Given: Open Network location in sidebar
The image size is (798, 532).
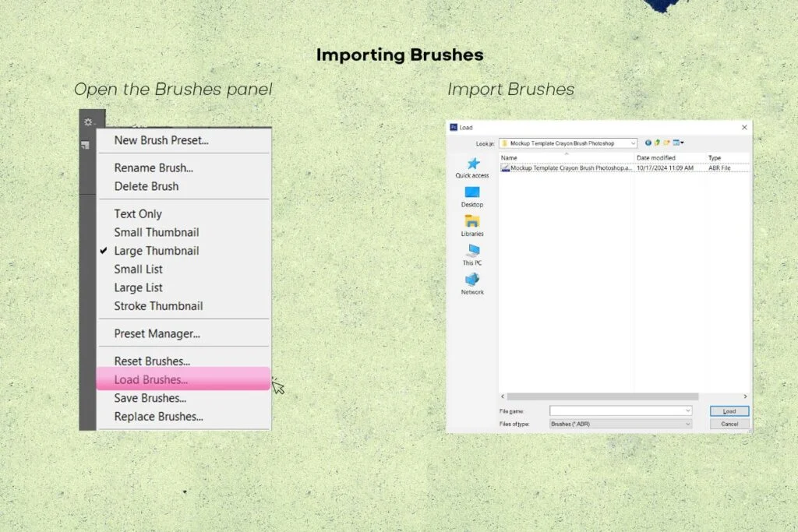Looking at the screenshot, I should [x=472, y=284].
